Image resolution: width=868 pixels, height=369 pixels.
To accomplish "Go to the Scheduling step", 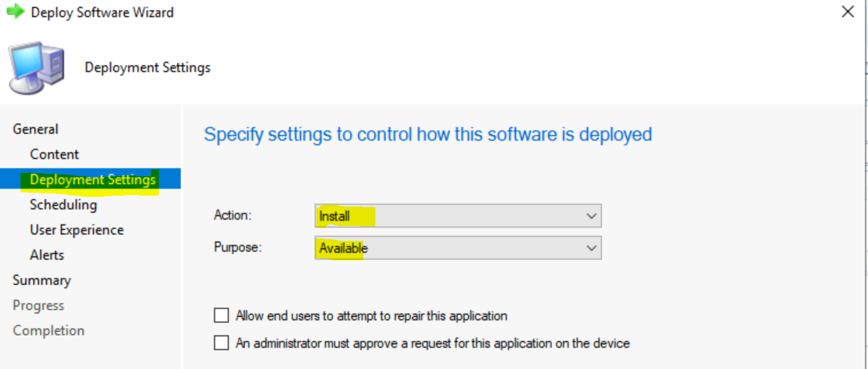I will pyautogui.click(x=63, y=204).
